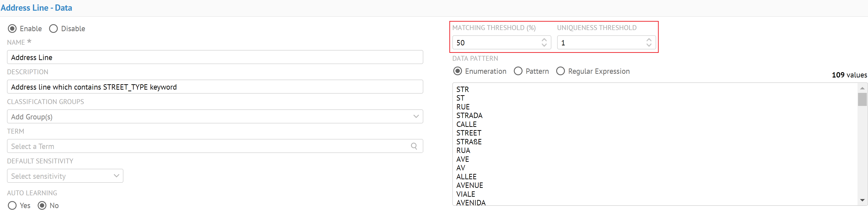Open the Default Sensitivity dropdown
This screenshot has height=213, width=868.
click(x=116, y=176)
